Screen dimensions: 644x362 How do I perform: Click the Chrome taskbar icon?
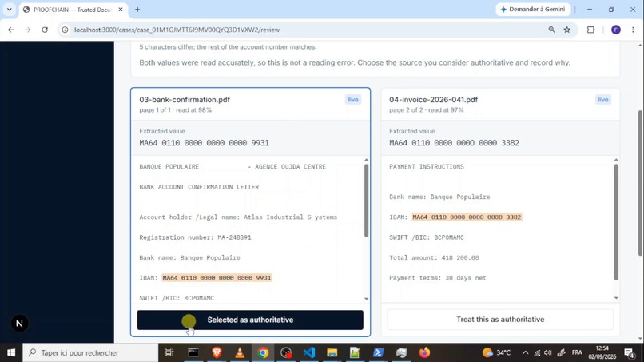click(263, 352)
